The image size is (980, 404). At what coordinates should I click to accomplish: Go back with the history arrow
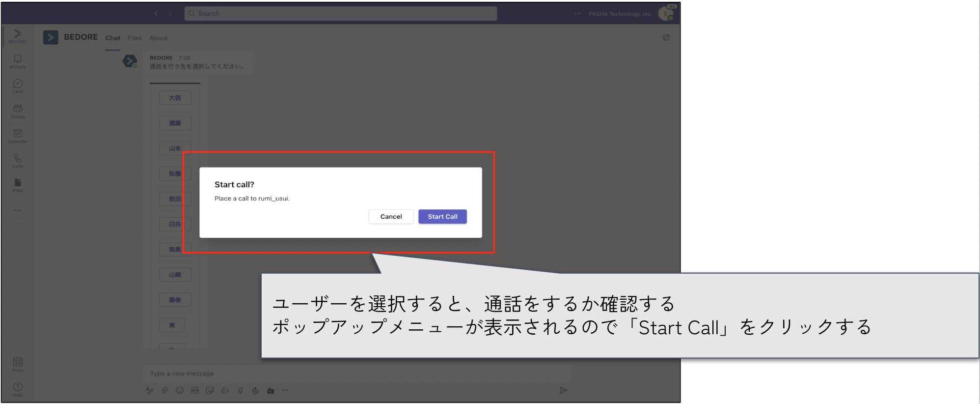(x=156, y=14)
